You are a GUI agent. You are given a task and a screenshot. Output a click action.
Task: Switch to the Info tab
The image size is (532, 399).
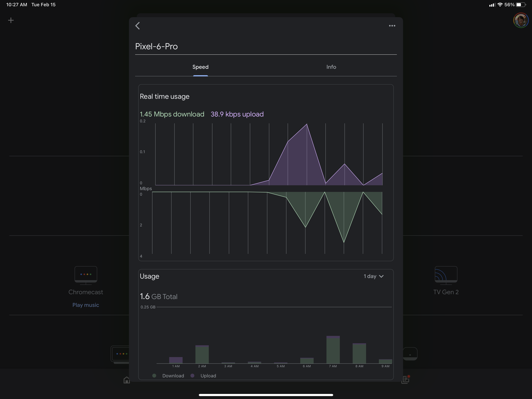(x=331, y=67)
